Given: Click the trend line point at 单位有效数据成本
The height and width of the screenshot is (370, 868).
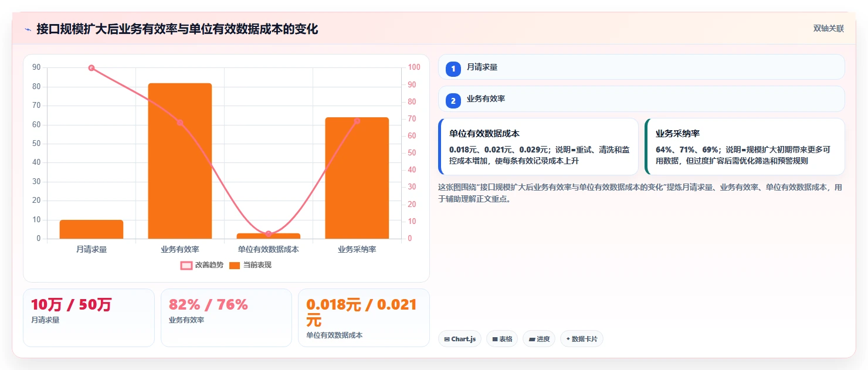Looking at the screenshot, I should [x=269, y=234].
